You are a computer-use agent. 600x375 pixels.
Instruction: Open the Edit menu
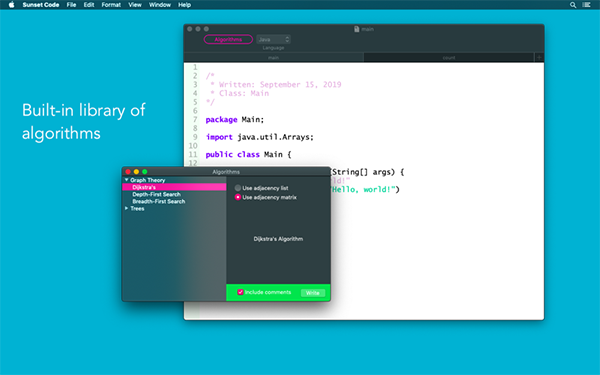89,5
